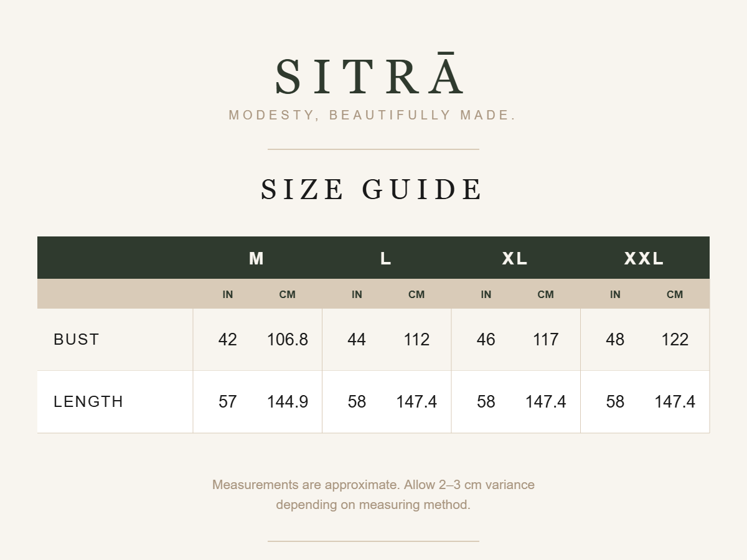Select bust value 48 inches
Viewport: 747px width, 560px height.
click(615, 339)
